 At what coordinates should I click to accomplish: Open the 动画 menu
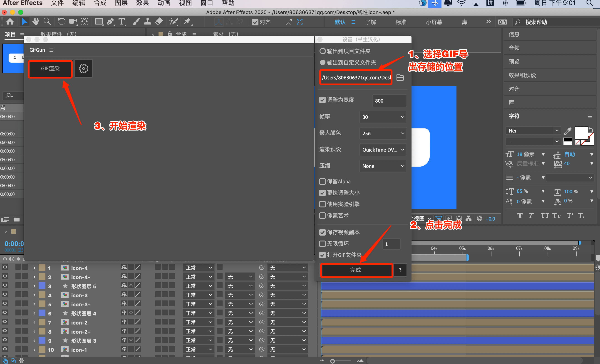(x=164, y=3)
